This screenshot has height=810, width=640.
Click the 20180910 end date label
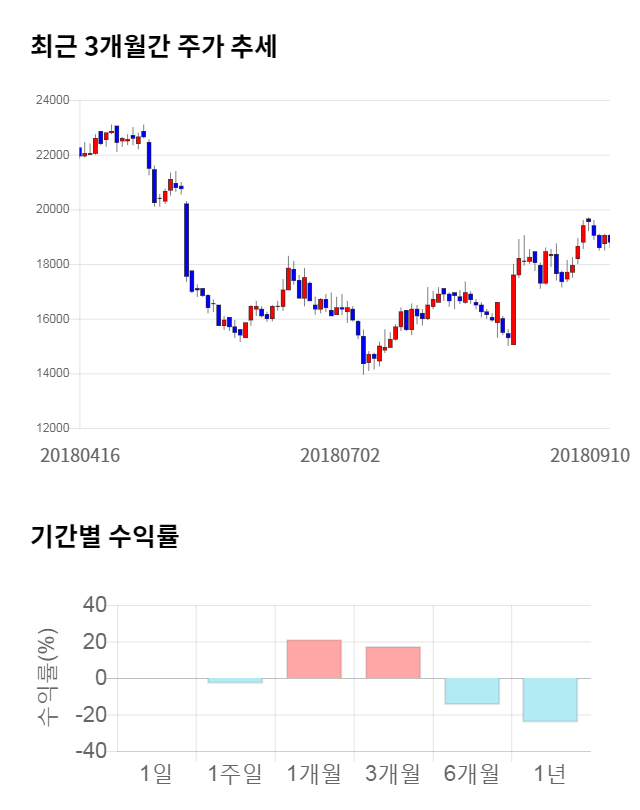(x=590, y=455)
